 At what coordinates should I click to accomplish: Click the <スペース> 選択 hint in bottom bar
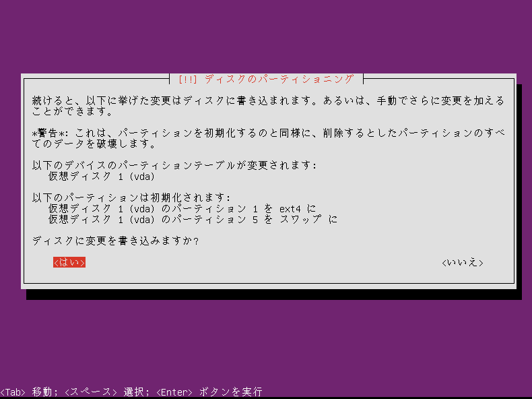pos(107,392)
